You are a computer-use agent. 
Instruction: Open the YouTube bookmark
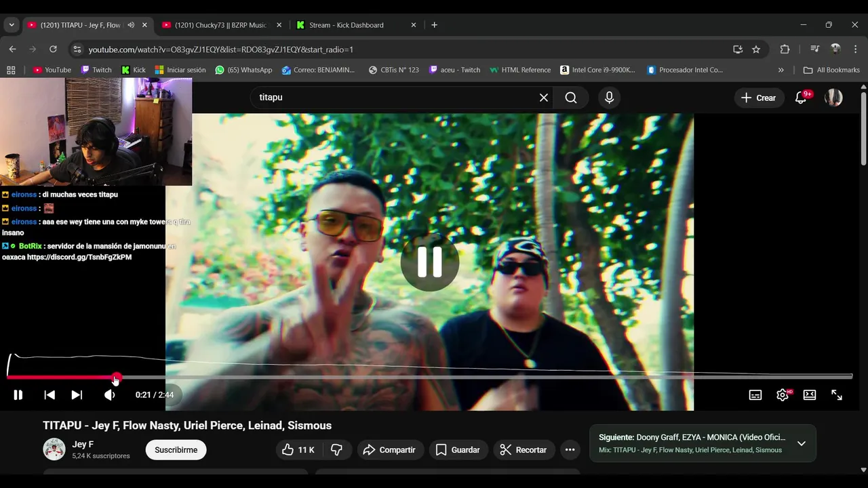pos(52,70)
